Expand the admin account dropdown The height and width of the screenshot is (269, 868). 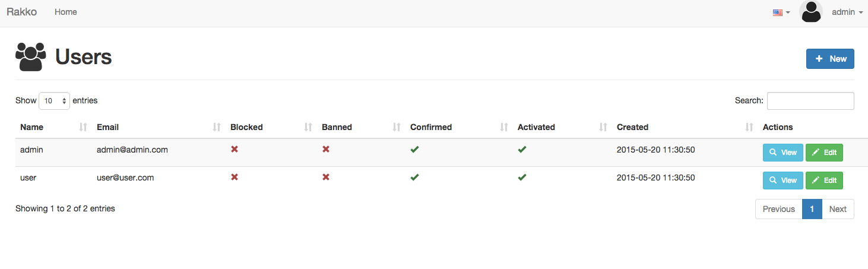click(x=847, y=12)
